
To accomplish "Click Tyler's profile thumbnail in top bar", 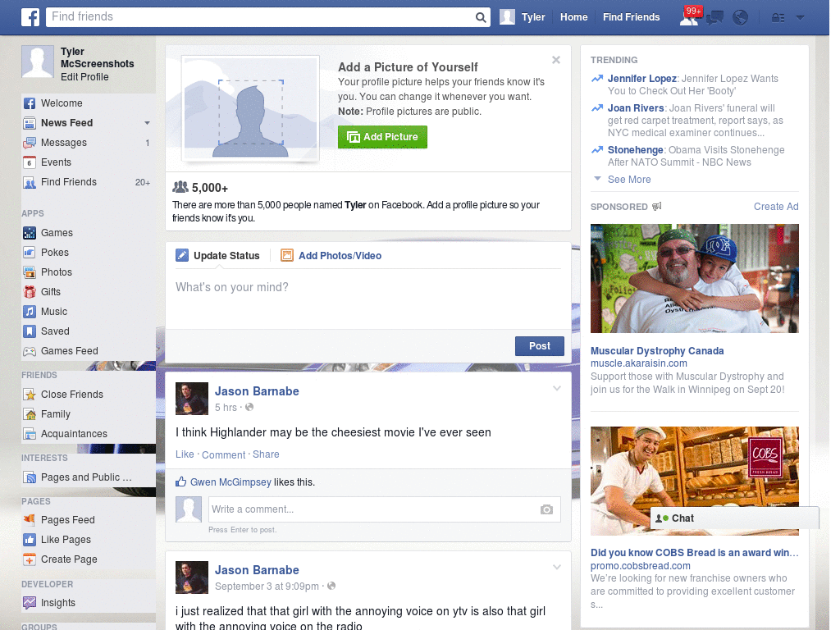I will tap(507, 17).
